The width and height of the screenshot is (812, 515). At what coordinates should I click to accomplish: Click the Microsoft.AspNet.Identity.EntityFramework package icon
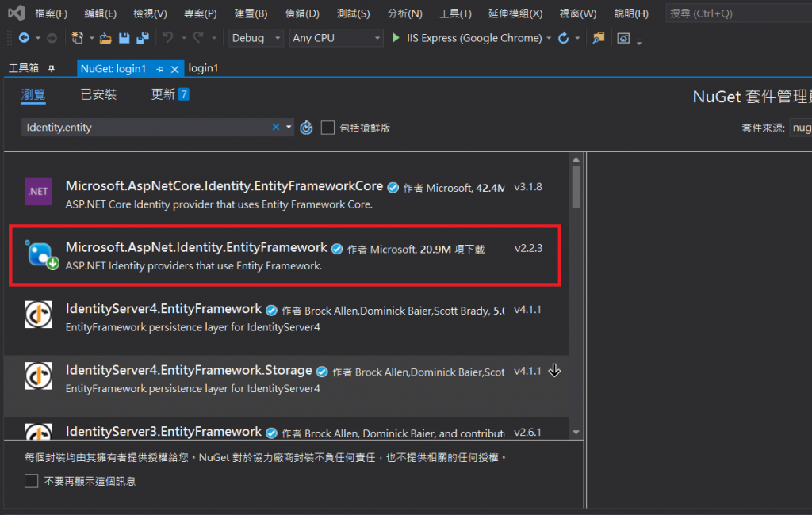tap(40, 254)
